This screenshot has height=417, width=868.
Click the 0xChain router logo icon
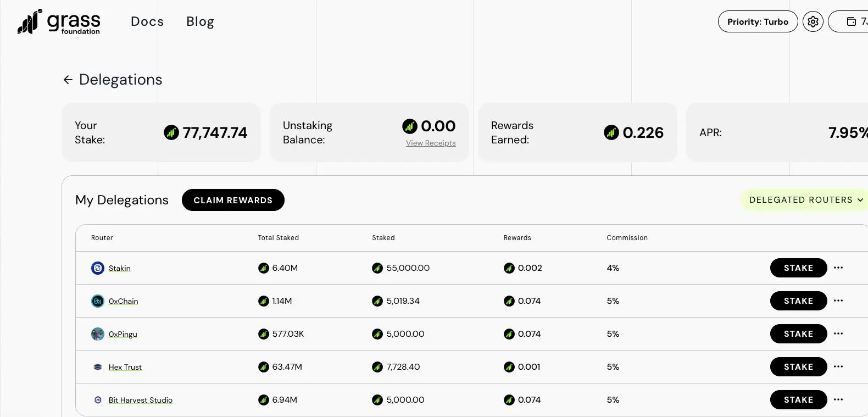click(x=98, y=301)
